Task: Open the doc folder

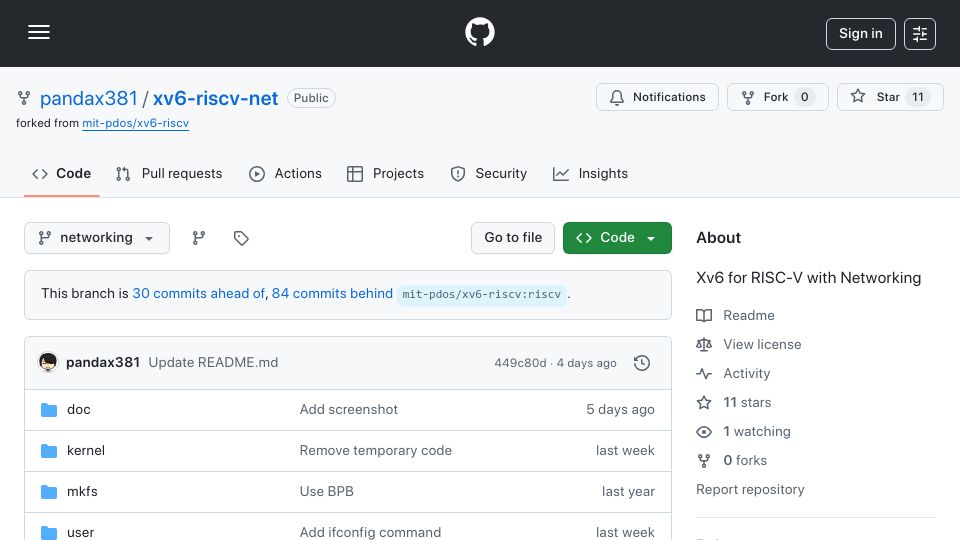Action: pos(78,410)
